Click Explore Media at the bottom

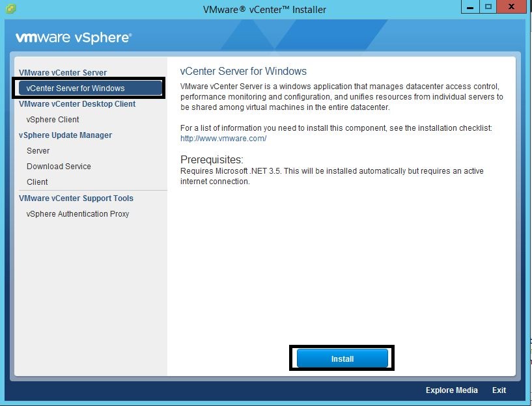tap(451, 390)
